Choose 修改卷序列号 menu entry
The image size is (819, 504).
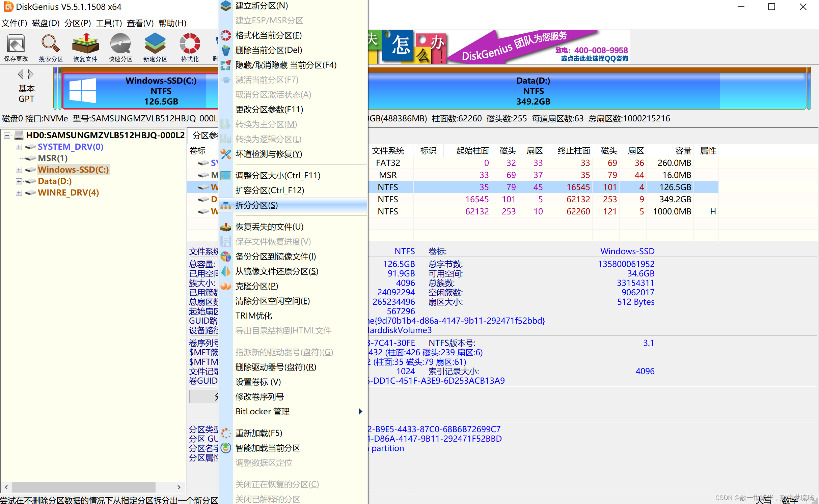[293, 397]
